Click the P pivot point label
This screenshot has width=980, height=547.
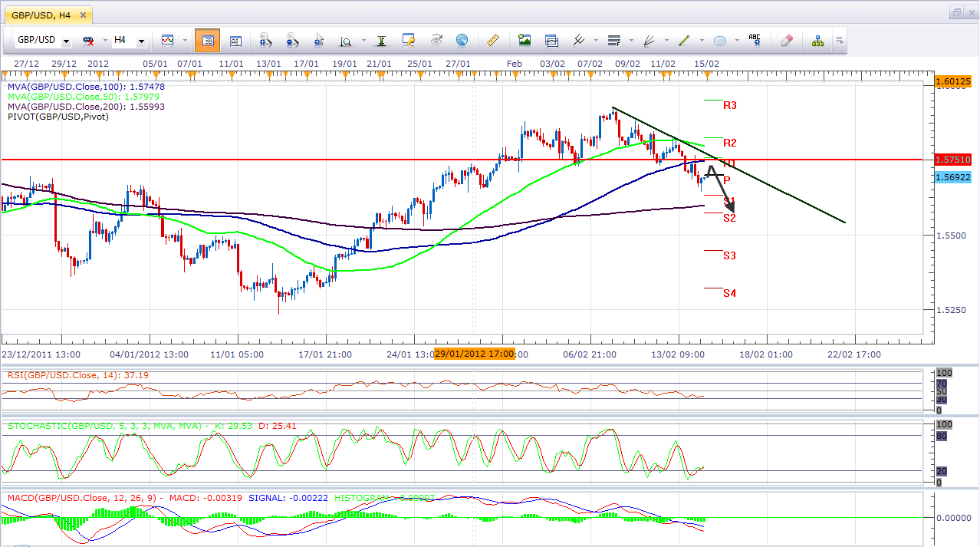click(x=726, y=180)
